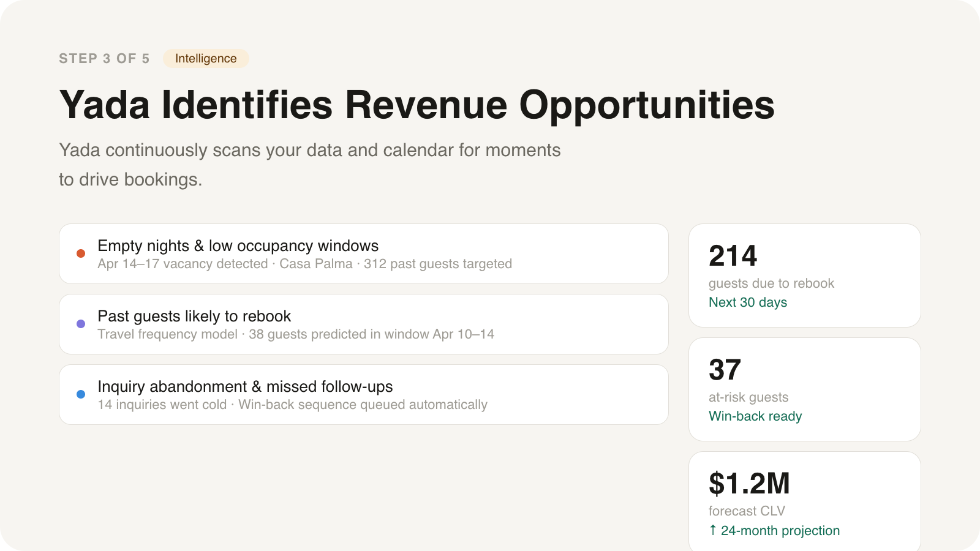Open "Empty nights & low occupancy windows" title

click(238, 246)
